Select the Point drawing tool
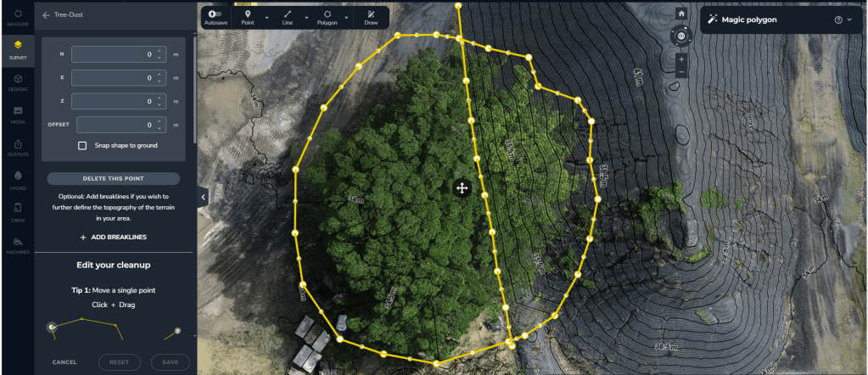This screenshot has height=375, width=868. pos(248,17)
